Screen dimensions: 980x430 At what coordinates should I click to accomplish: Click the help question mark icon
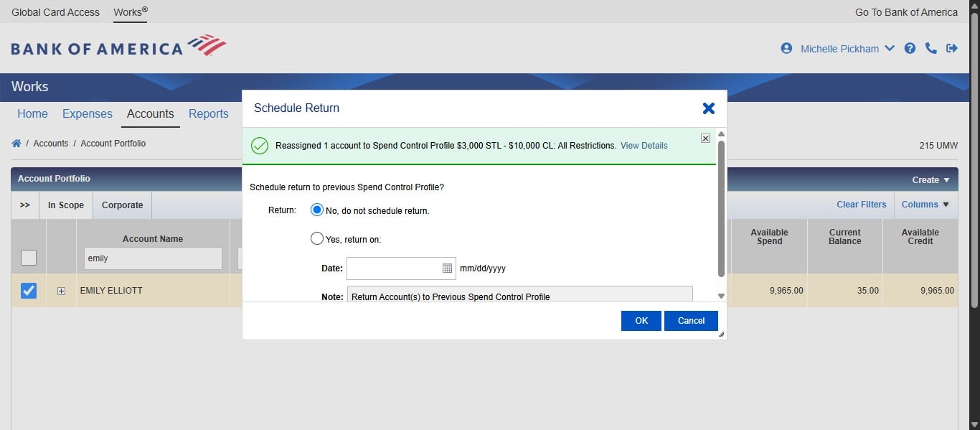click(910, 48)
